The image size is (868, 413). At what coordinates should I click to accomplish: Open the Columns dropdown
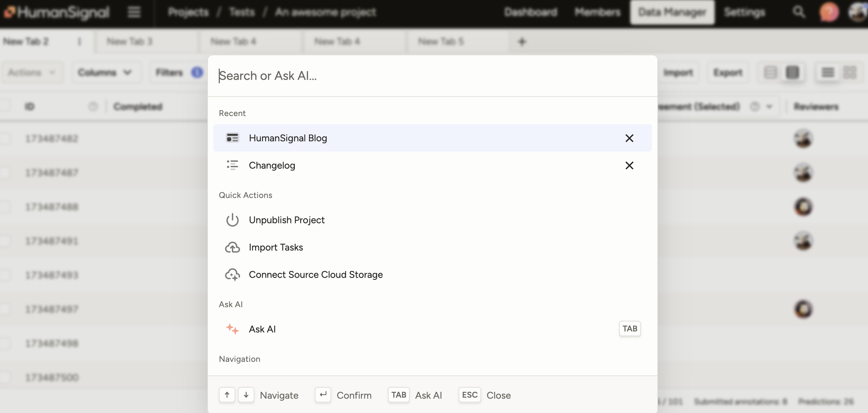[104, 72]
